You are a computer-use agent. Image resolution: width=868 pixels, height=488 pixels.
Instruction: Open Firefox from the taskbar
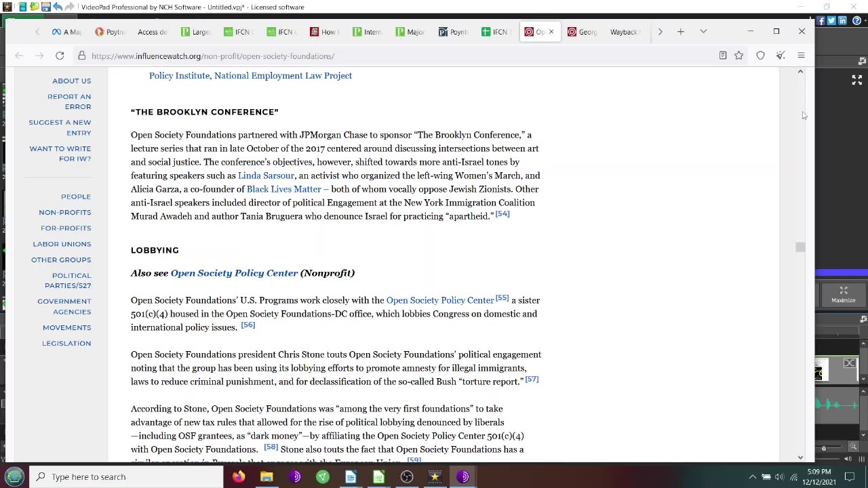[x=238, y=476]
